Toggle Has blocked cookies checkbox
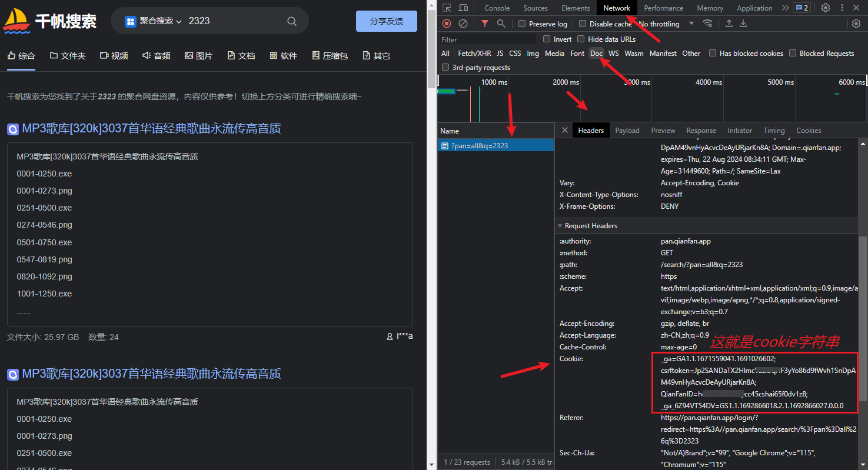Screen dimensions: 868x470 tap(713, 53)
